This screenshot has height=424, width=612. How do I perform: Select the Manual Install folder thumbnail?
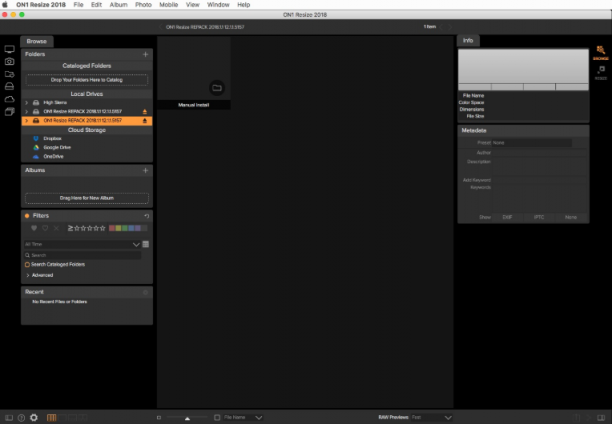pos(194,73)
